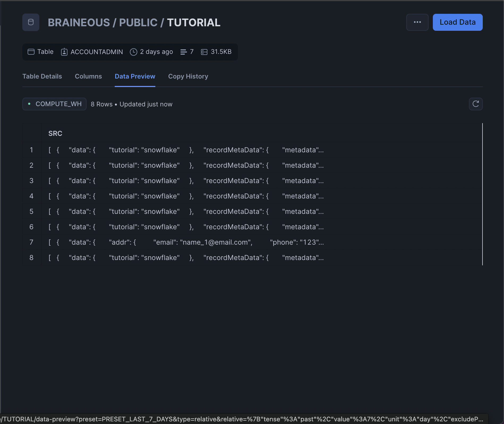The height and width of the screenshot is (424, 504).
Task: Open the three-dots more options menu
Action: [x=417, y=22]
